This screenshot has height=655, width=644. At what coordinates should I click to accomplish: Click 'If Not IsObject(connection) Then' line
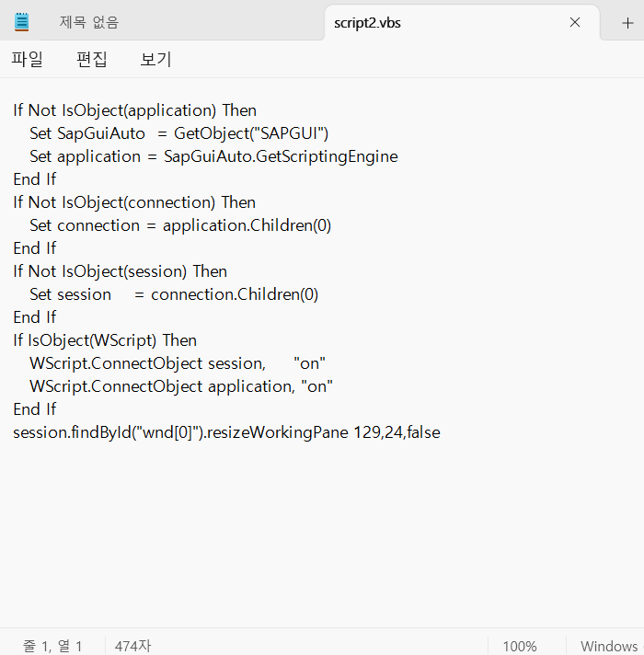coord(134,202)
